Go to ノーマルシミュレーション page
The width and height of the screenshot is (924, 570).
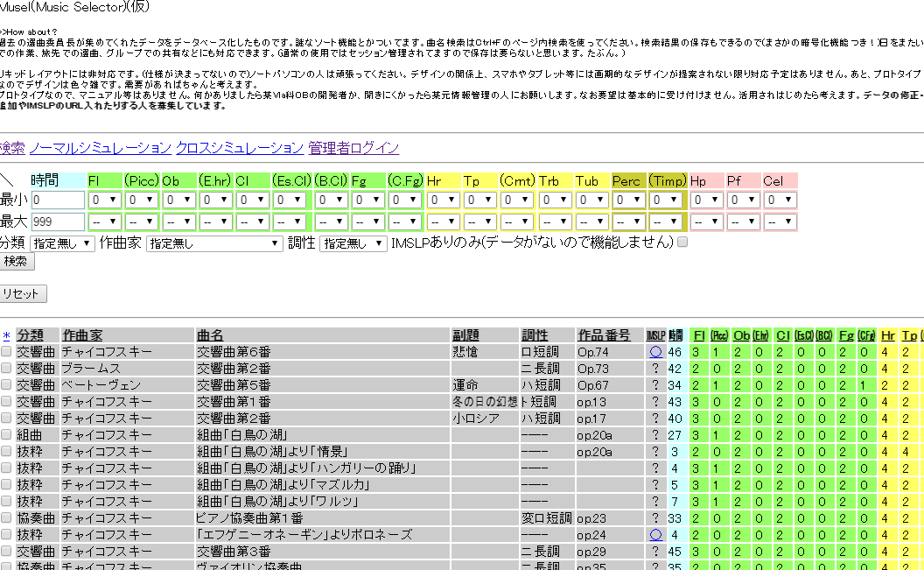(101, 148)
